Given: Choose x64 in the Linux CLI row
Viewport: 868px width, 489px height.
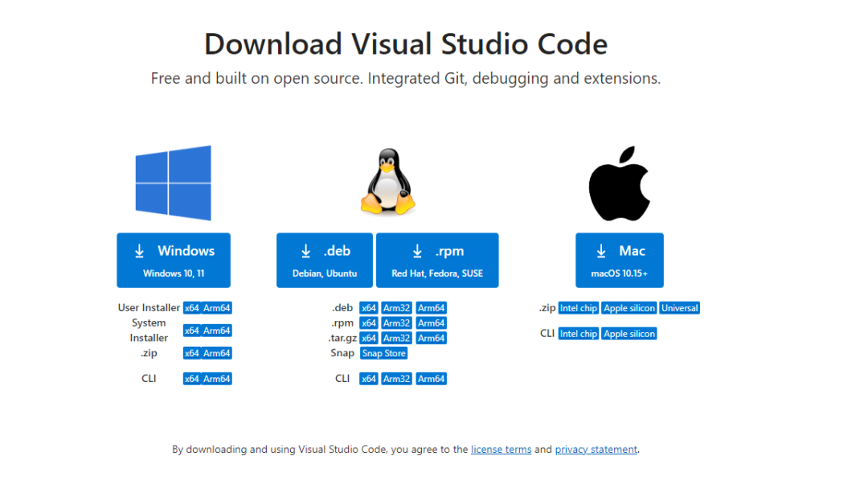Looking at the screenshot, I should 369,379.
